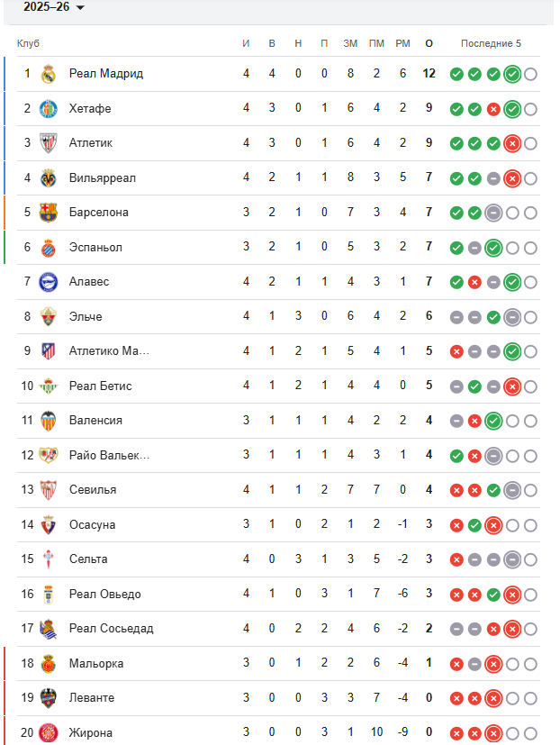Click Real Madrid's latest win result icon
560x745 pixels.
tap(512, 74)
